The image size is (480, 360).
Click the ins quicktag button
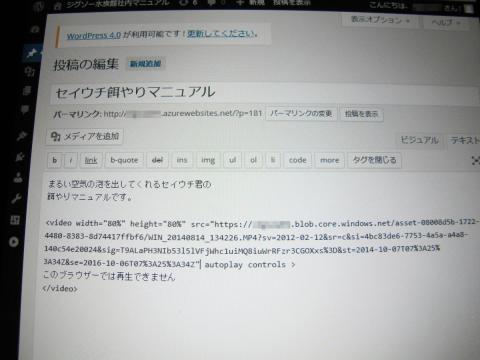[182, 160]
